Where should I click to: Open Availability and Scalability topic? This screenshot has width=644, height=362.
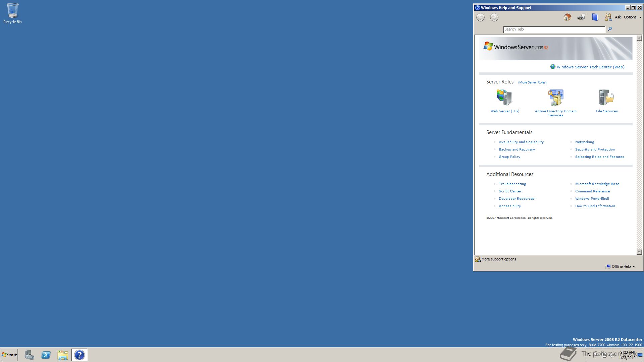pos(521,142)
